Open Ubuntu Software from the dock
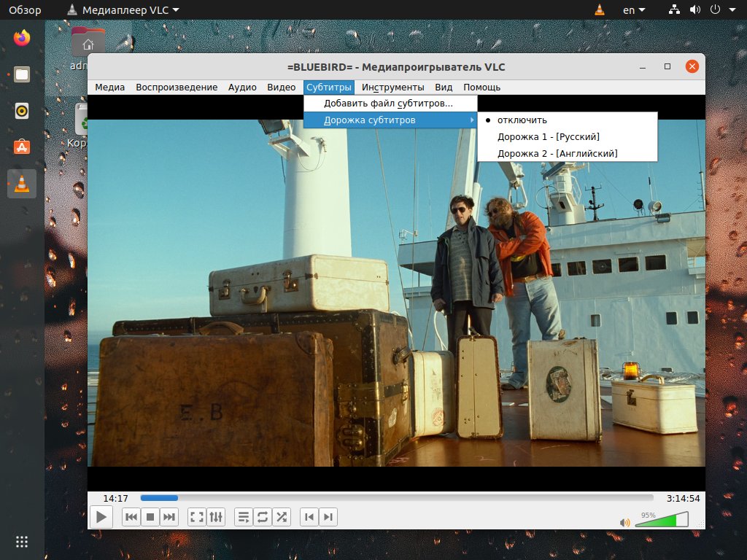 22,147
